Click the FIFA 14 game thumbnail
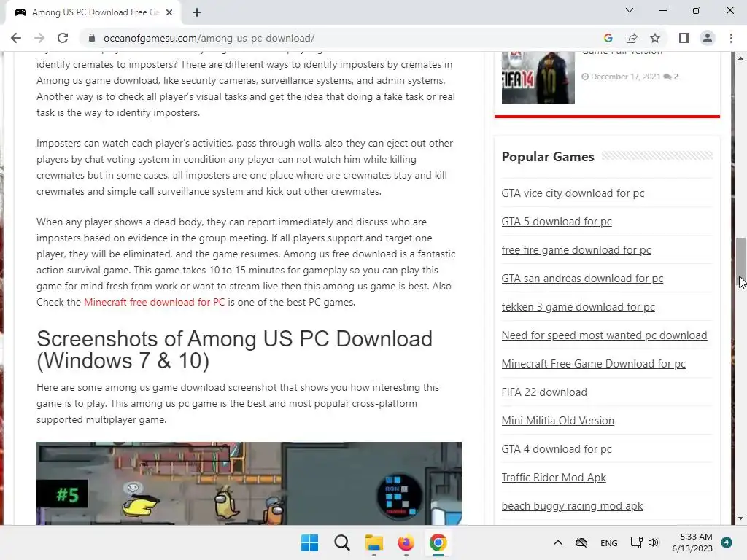 click(x=538, y=77)
